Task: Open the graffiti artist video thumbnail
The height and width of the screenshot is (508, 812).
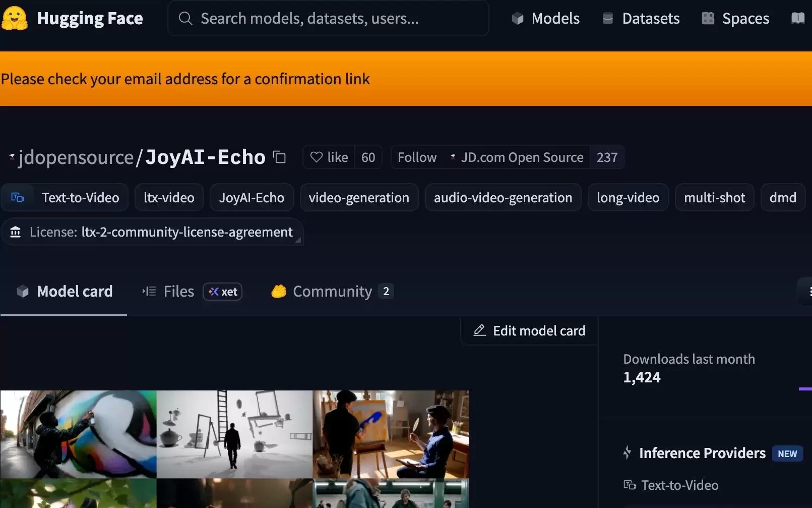Action: pyautogui.click(x=78, y=434)
